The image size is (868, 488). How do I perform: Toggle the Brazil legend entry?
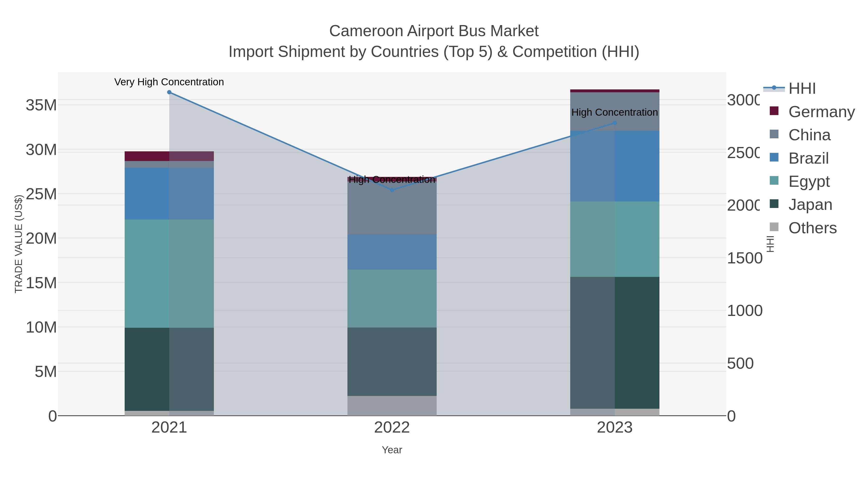[799, 158]
